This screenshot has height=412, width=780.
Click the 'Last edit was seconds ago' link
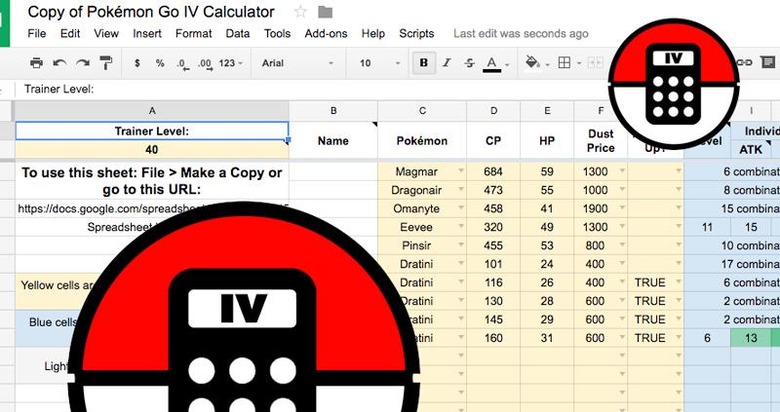point(520,33)
